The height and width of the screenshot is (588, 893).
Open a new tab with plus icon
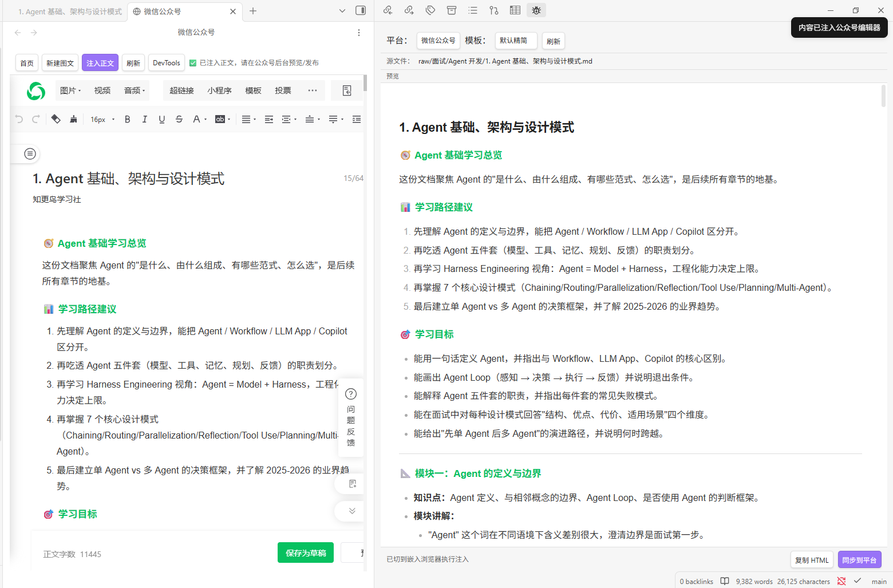[253, 11]
